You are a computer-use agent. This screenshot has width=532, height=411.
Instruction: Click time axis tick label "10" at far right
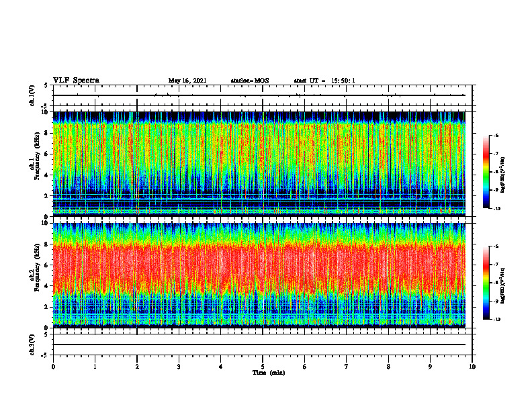tap(472, 367)
